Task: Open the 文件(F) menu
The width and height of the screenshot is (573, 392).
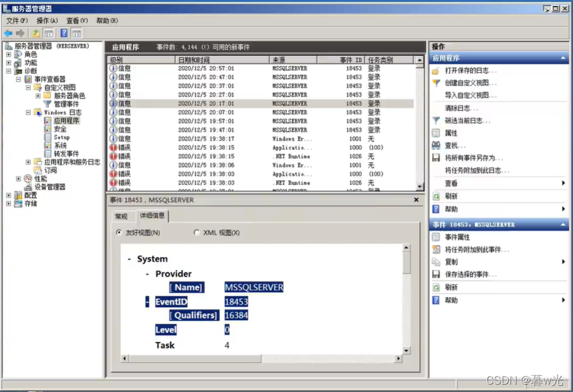Action: click(17, 20)
